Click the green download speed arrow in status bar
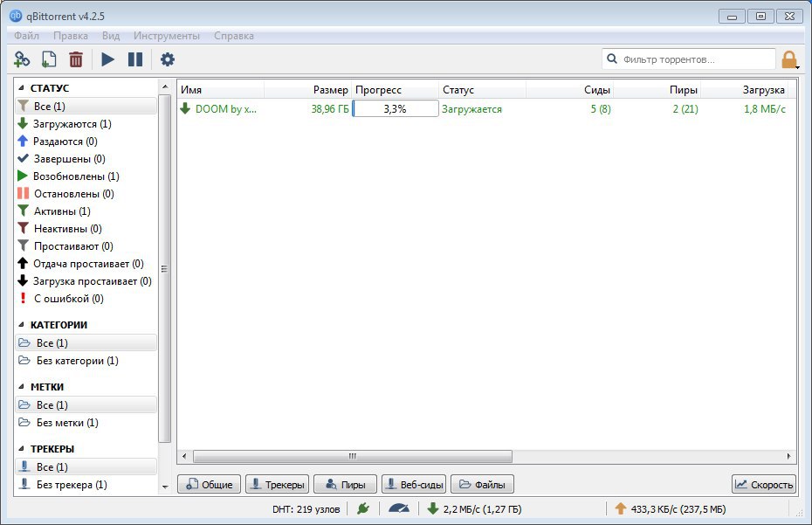Screen dimensions: 812x525 [x=433, y=509]
